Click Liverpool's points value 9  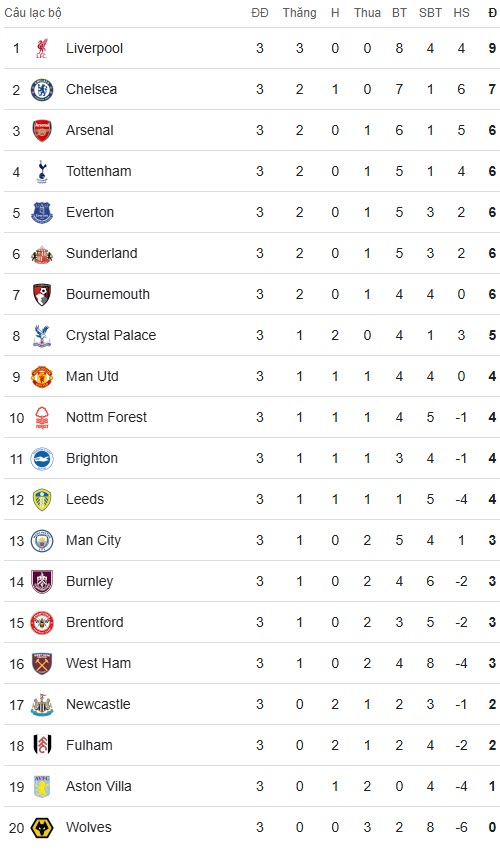pyautogui.click(x=492, y=48)
